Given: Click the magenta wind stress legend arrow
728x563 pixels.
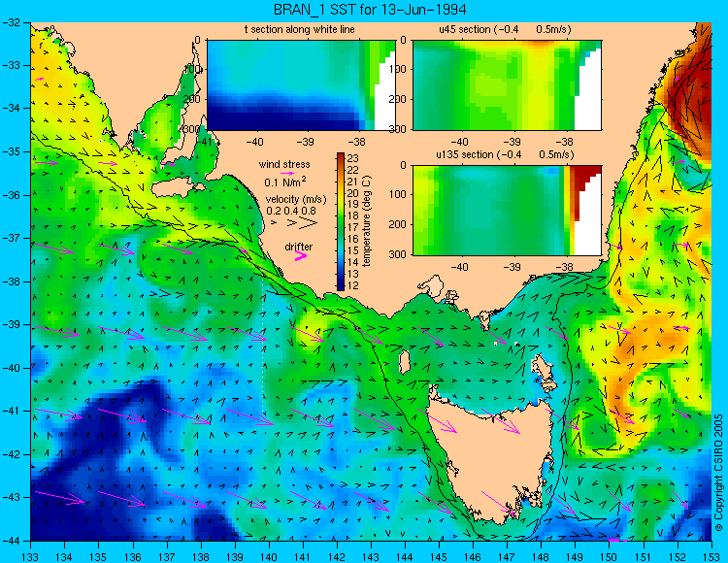Looking at the screenshot, I should pyautogui.click(x=287, y=173).
